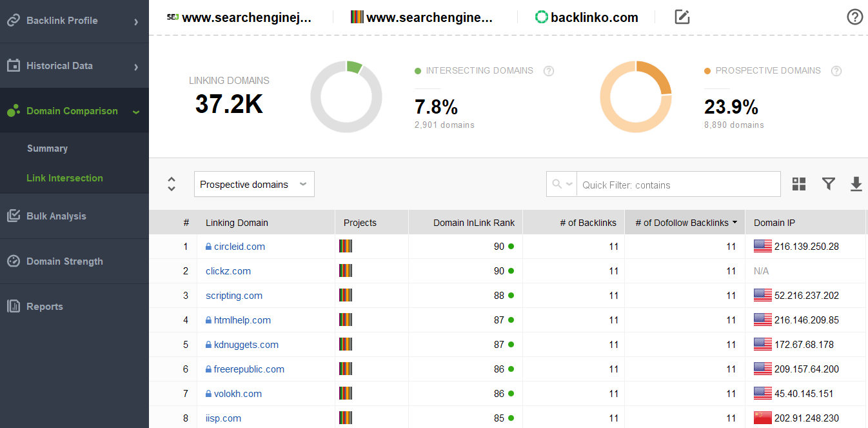Click the edit domains pencil icon
The image size is (868, 428).
coord(682,17)
